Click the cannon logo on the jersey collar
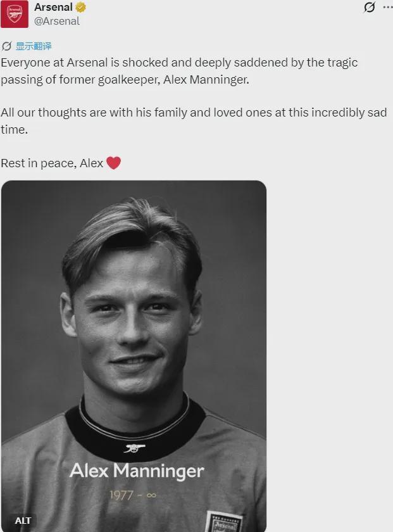This screenshot has width=393, height=532. [134, 448]
